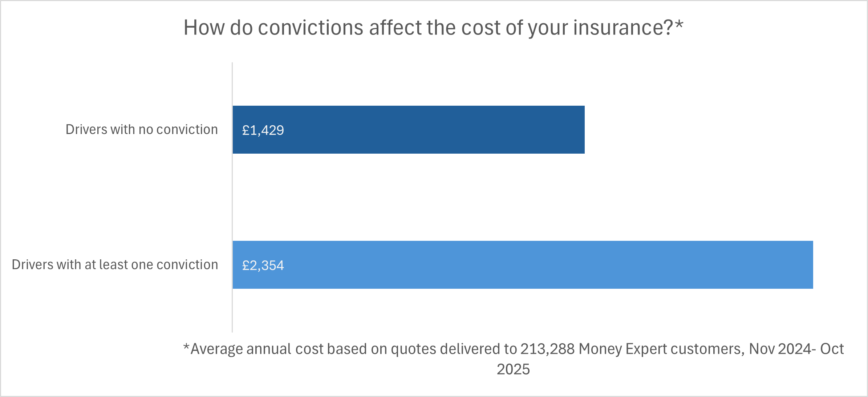Viewport: 868px width, 397px height.
Task: Click the year 2025 on the footnote's last line
Action: pos(513,369)
